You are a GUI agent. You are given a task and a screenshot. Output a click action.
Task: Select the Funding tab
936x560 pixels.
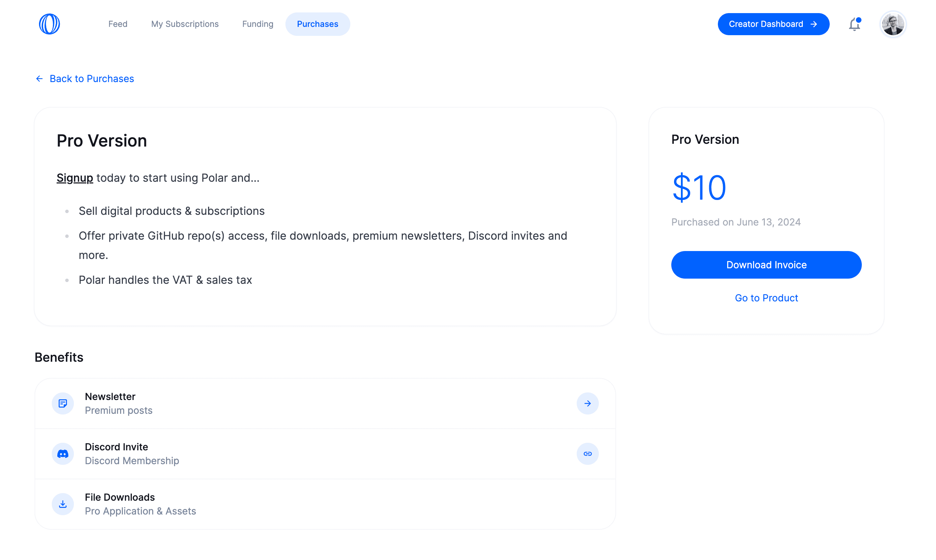[257, 24]
